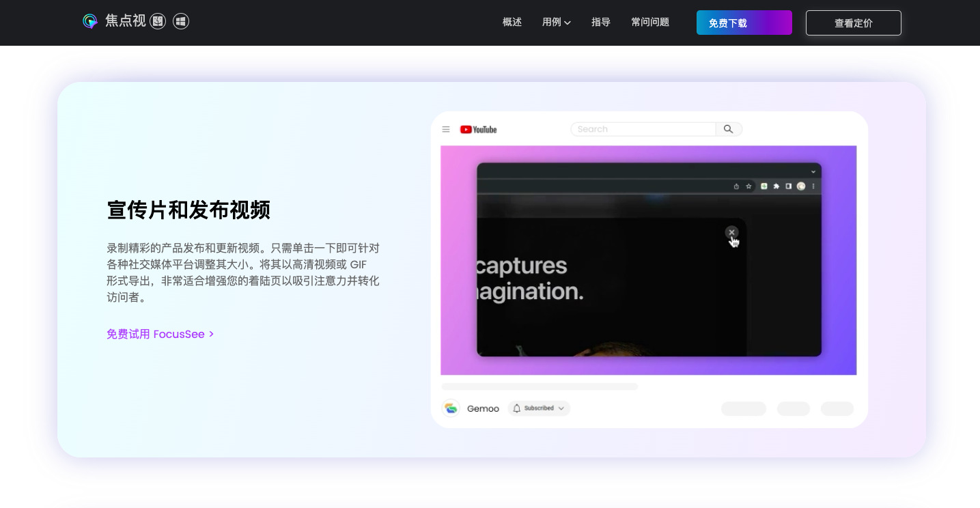Click the browser extensions puzzle icon
The height and width of the screenshot is (508, 980).
coord(776,186)
